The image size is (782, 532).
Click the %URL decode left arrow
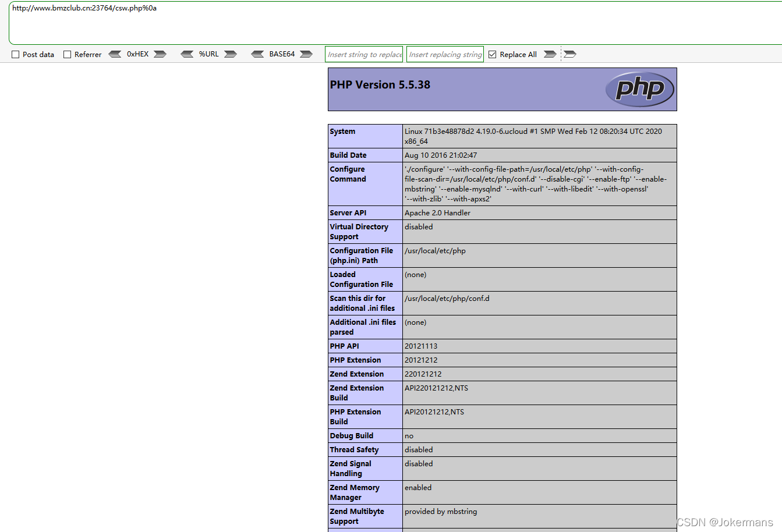point(187,54)
